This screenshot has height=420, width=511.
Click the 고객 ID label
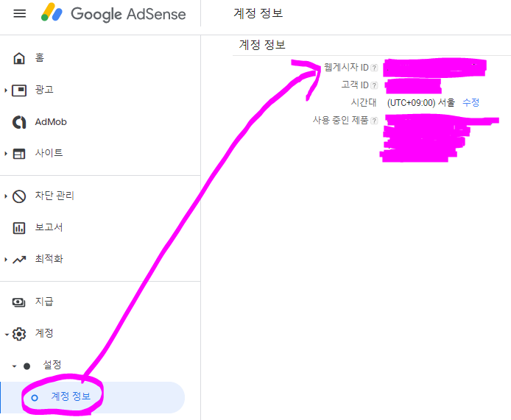pyautogui.click(x=355, y=85)
